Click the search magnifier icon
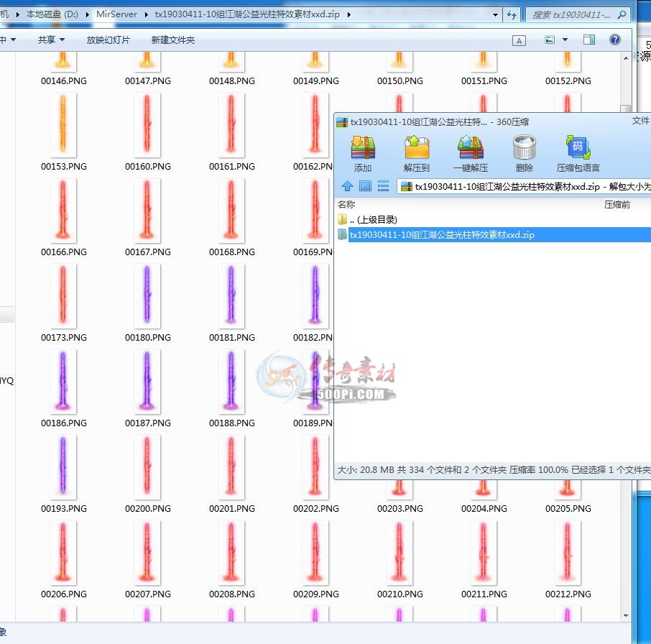 (622, 15)
